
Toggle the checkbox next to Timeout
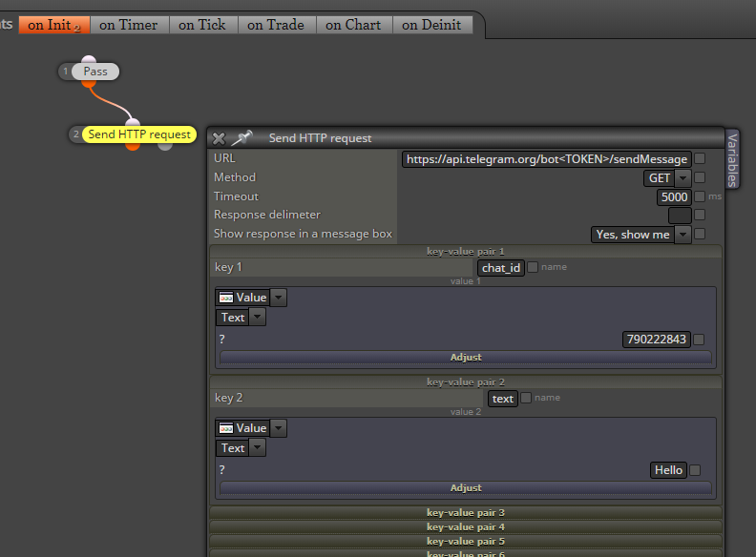tap(700, 196)
